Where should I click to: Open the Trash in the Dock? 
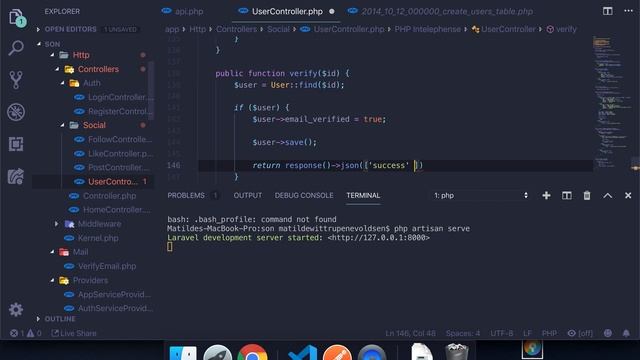point(457,352)
